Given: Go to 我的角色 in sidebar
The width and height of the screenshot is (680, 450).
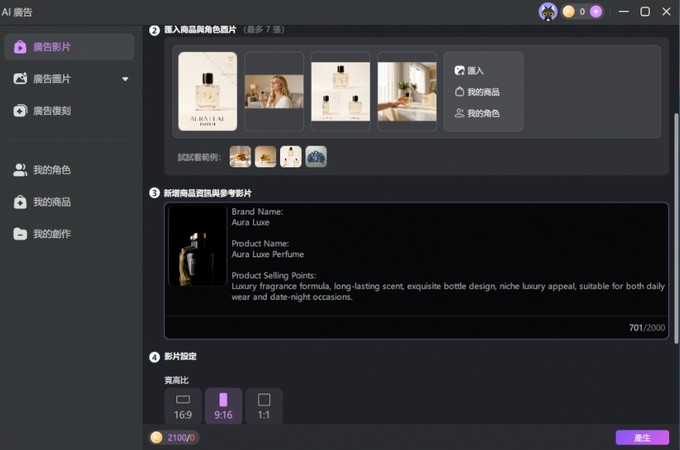Looking at the screenshot, I should point(69,170).
